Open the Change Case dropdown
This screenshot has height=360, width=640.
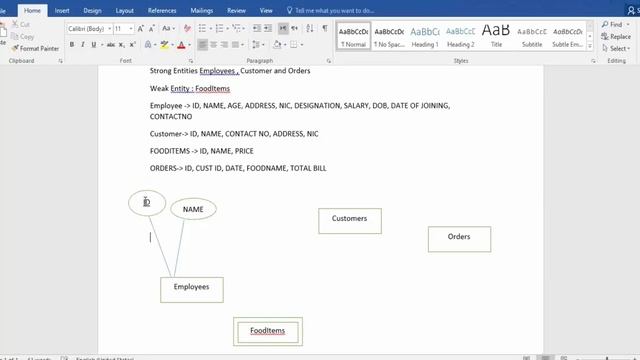tap(168, 29)
